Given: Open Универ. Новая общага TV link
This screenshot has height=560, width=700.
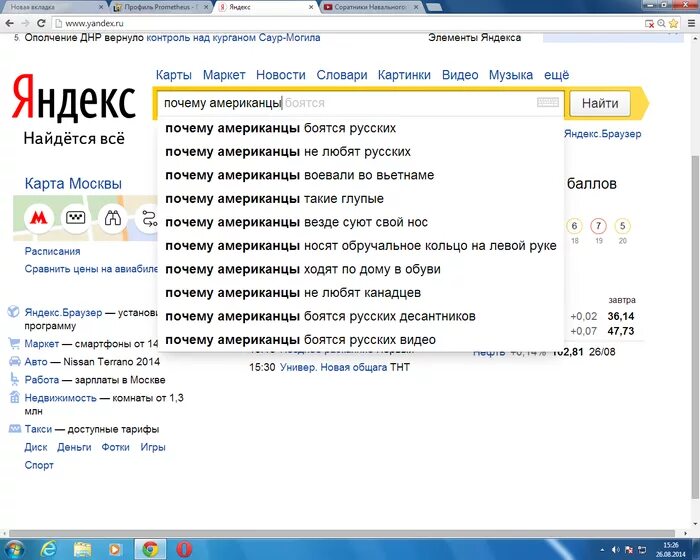Looking at the screenshot, I should coord(333,368).
